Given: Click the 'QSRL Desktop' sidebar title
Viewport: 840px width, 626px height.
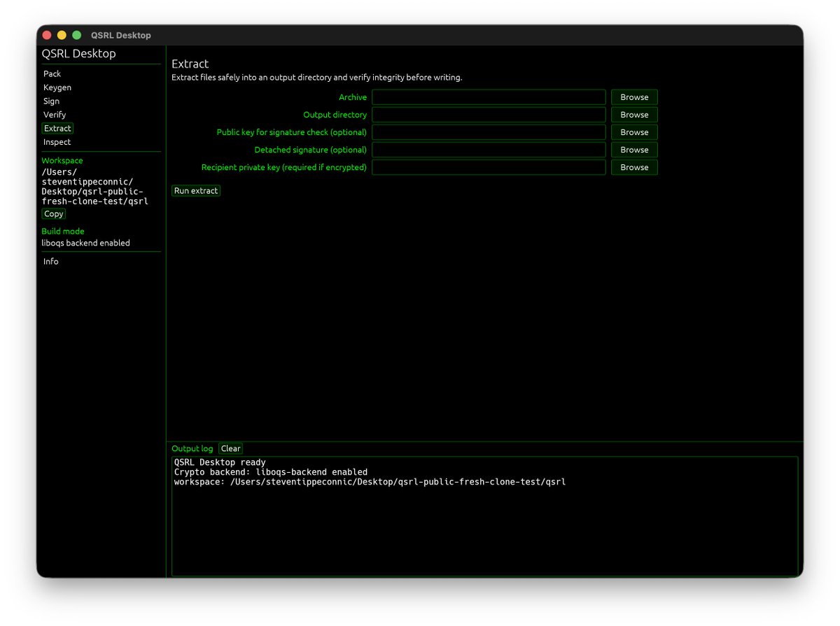Looking at the screenshot, I should point(78,54).
